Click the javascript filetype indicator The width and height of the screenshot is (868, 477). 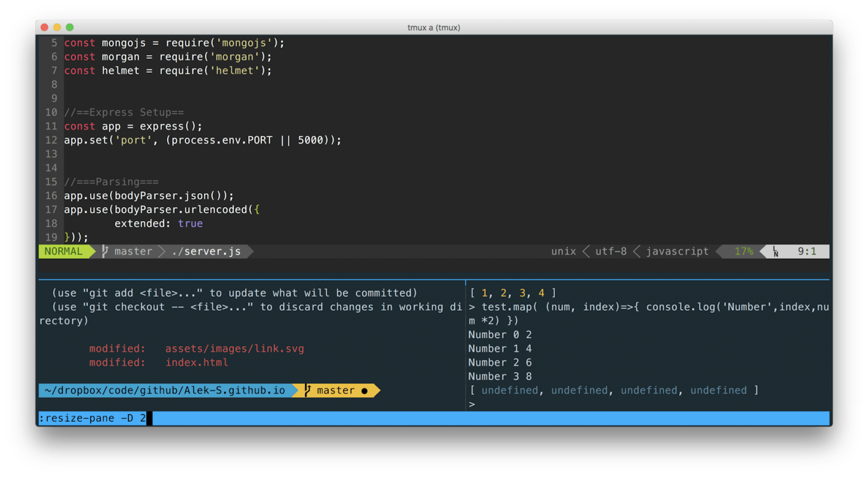[677, 252]
